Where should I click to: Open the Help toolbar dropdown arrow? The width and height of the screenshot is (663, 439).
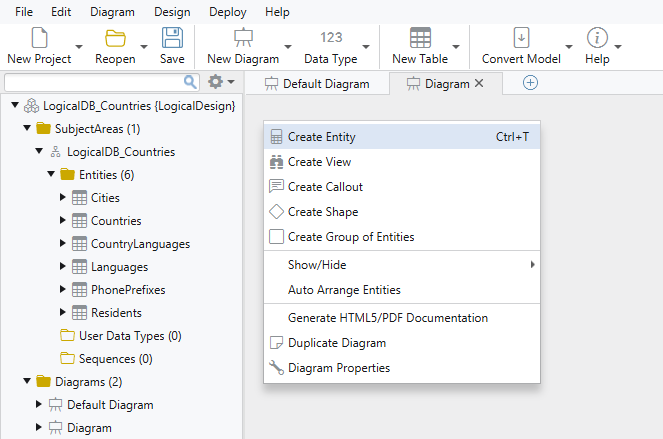pos(618,47)
